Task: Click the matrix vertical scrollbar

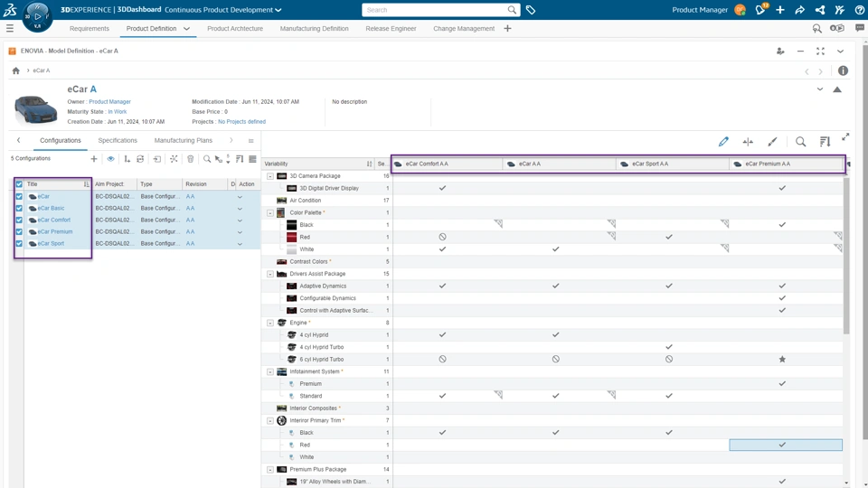Action: pos(846,255)
